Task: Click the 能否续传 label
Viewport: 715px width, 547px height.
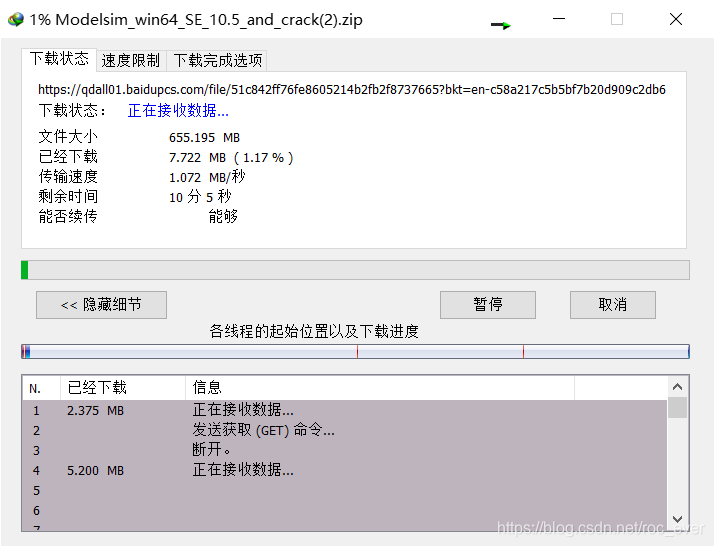Action: pos(68,216)
